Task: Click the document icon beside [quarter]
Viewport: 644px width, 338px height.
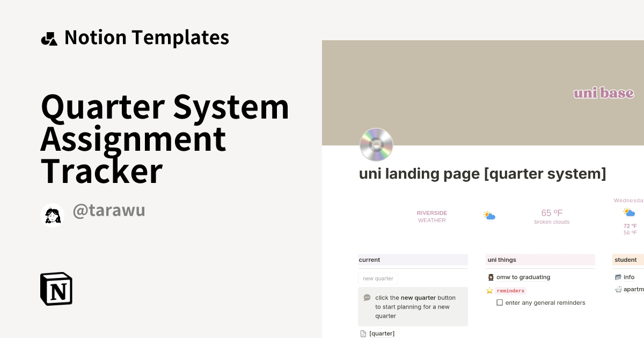Action: click(363, 333)
